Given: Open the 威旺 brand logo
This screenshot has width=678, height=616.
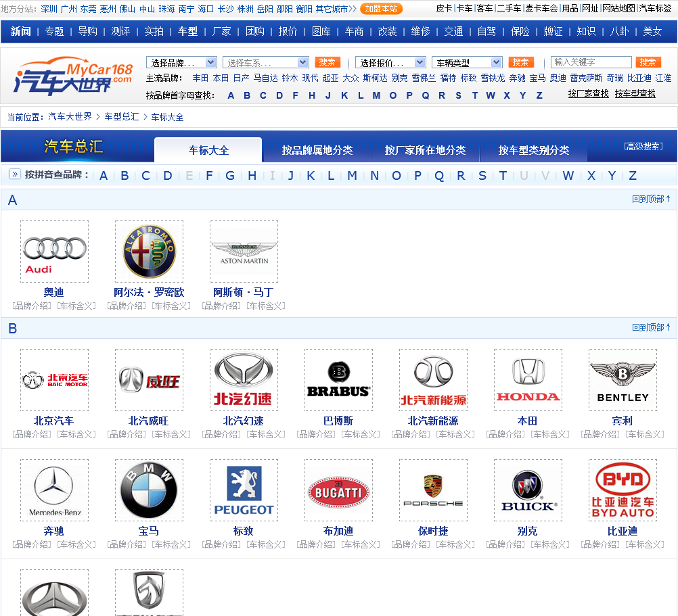Looking at the screenshot, I should [x=149, y=380].
